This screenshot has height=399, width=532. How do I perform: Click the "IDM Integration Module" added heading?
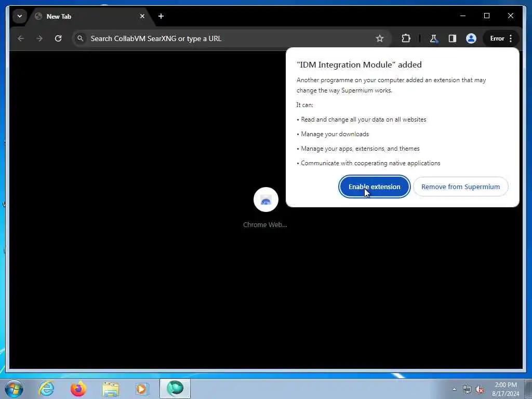click(359, 64)
